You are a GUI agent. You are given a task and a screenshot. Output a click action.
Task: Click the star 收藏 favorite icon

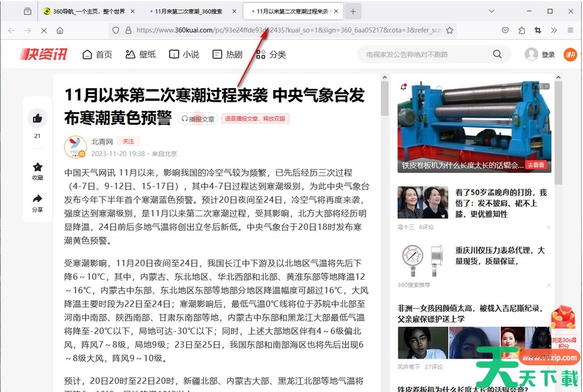coord(37,167)
